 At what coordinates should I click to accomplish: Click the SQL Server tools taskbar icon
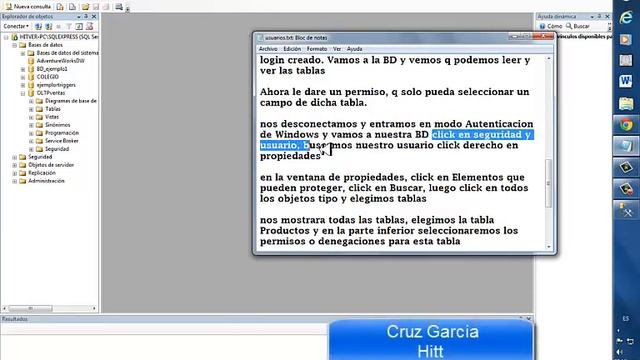(626, 210)
